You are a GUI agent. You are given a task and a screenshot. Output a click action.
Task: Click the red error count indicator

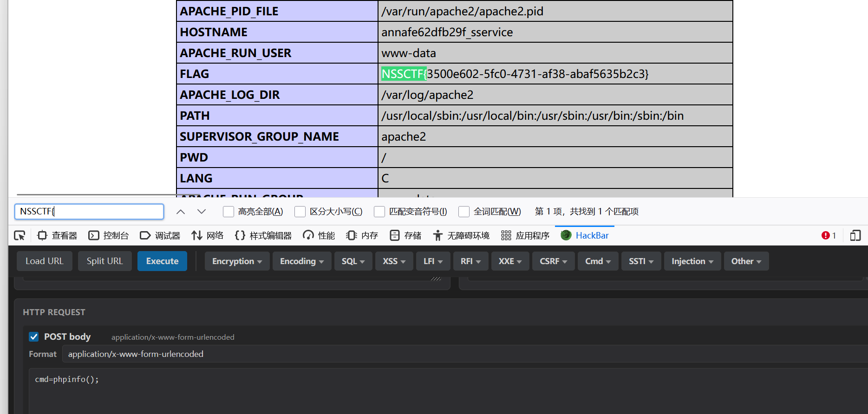(829, 236)
